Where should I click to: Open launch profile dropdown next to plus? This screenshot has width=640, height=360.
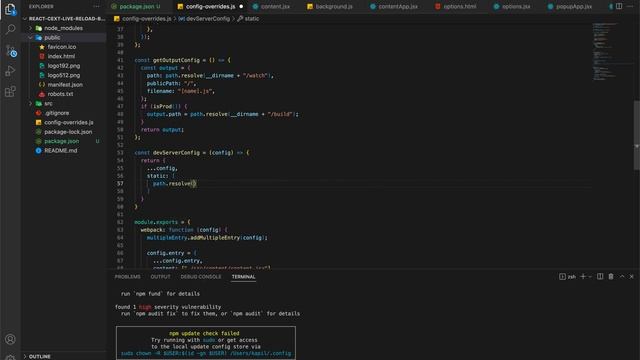coord(590,277)
